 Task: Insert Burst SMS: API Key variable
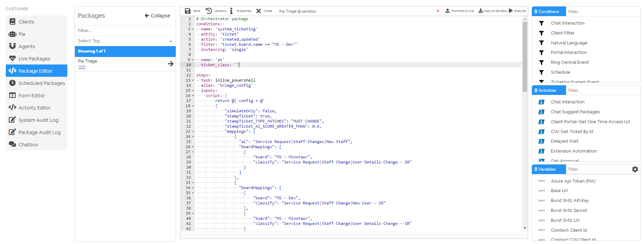[570, 201]
